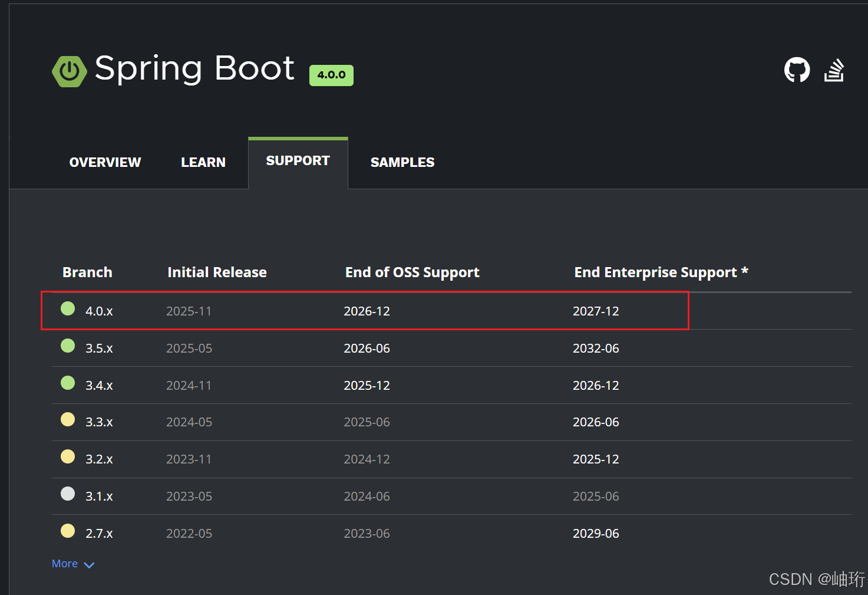868x595 pixels.
Task: Toggle the status indicator for branch 4.0.x
Action: click(67, 308)
